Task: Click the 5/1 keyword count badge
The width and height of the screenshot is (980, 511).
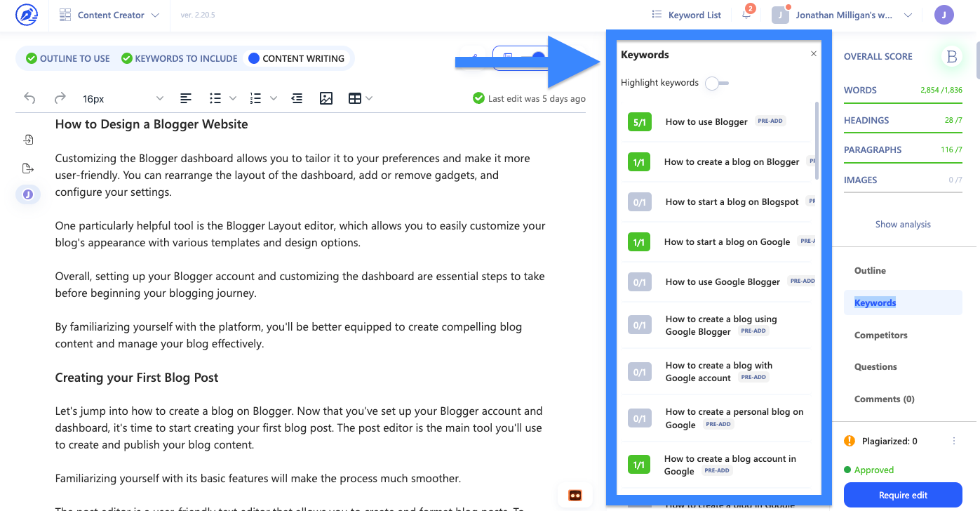Action: [640, 122]
